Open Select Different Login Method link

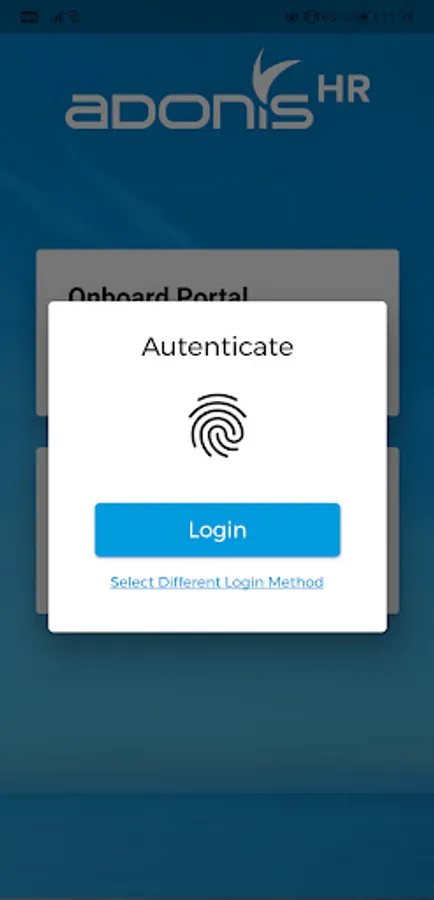tap(217, 582)
